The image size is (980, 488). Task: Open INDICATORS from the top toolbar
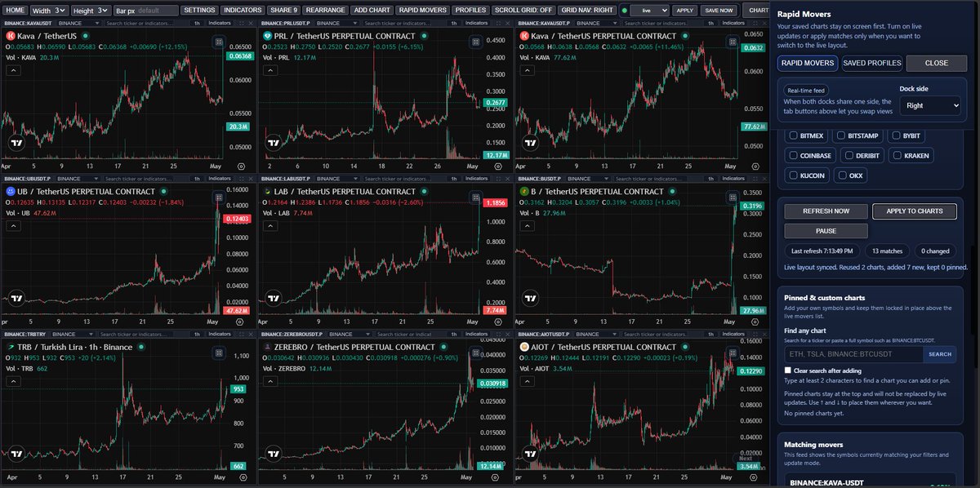pos(243,11)
